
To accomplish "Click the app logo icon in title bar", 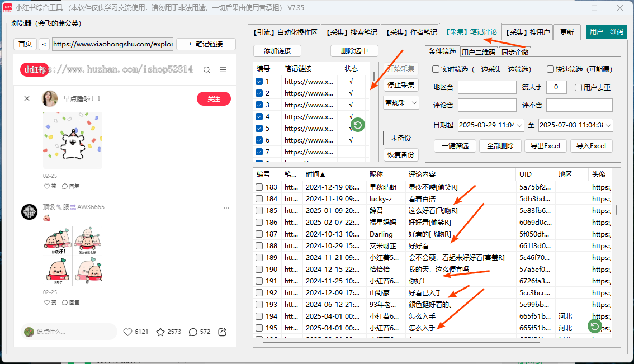I will point(8,8).
